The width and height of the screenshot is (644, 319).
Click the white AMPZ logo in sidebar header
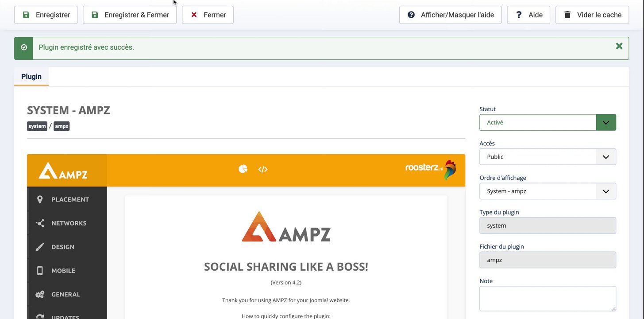point(63,171)
